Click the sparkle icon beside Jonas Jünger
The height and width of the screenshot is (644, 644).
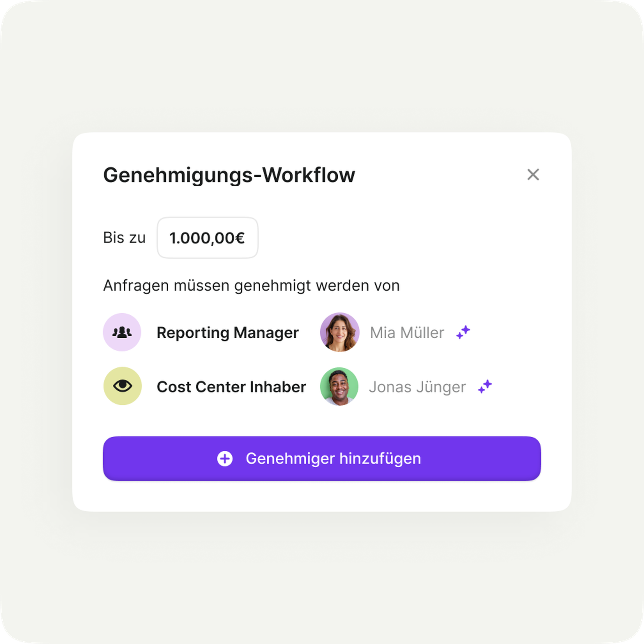(x=485, y=386)
